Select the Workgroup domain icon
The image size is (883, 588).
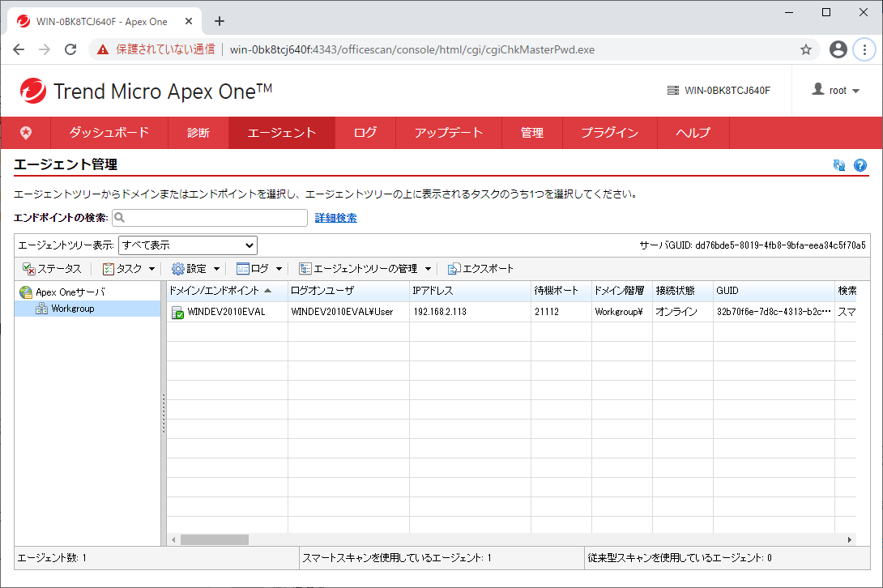pos(41,308)
